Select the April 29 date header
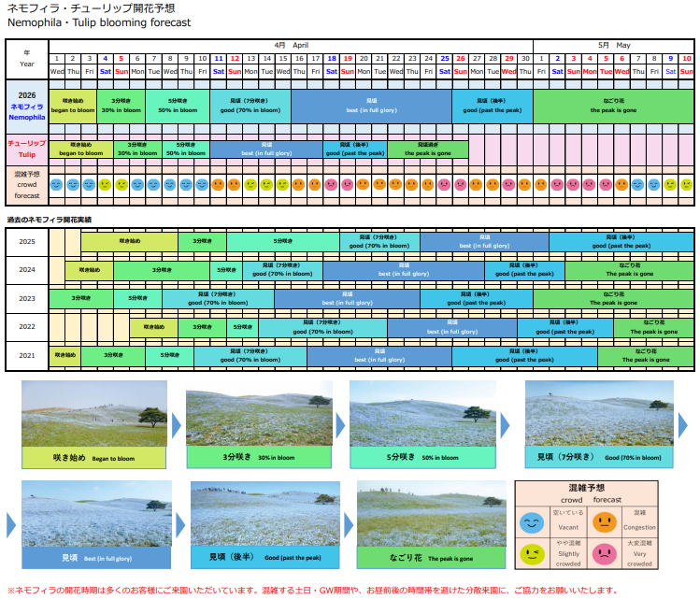 coord(508,59)
